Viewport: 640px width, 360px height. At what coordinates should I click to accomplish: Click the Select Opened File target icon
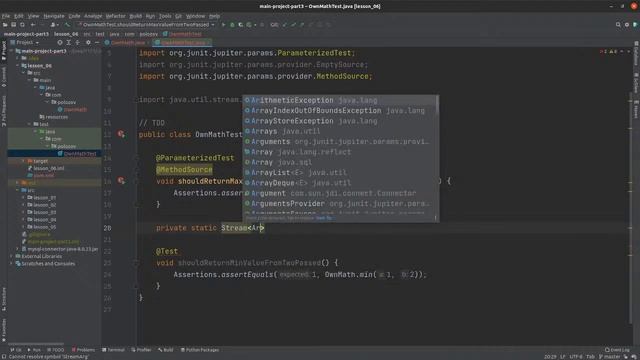click(60, 42)
